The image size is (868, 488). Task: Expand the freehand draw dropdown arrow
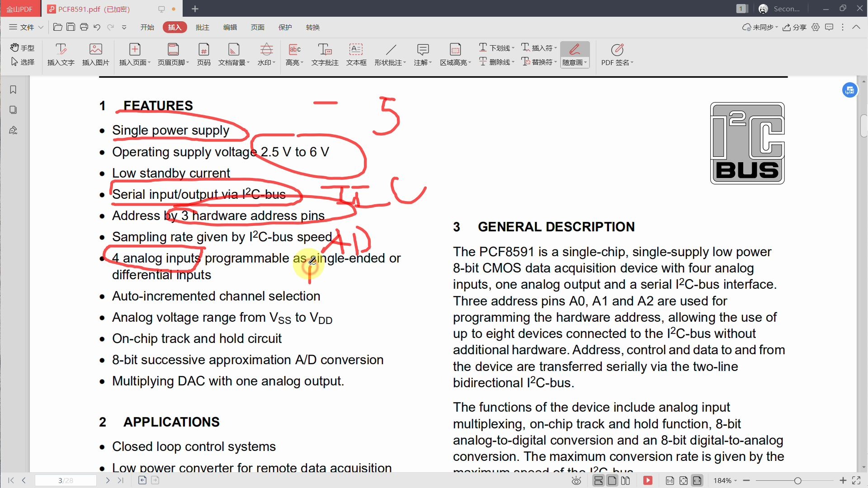coord(585,62)
